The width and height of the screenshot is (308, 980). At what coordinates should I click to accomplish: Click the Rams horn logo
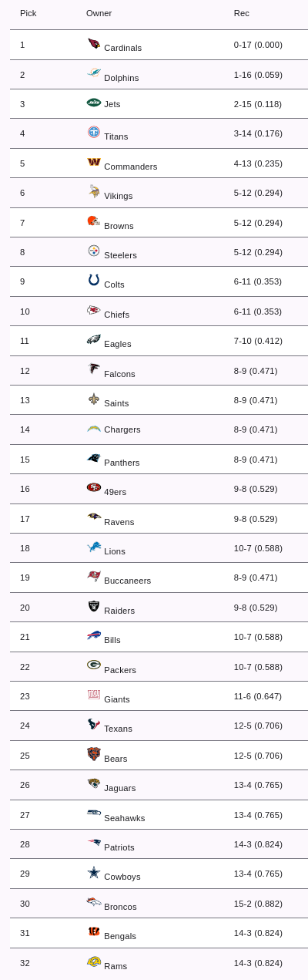pyautogui.click(x=94, y=961)
